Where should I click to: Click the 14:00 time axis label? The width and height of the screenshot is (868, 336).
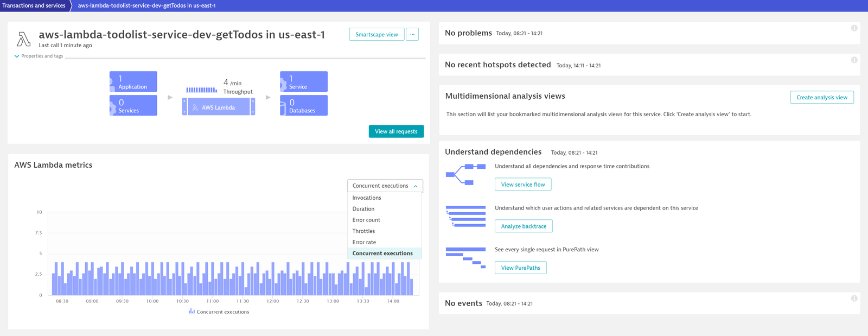tap(393, 301)
